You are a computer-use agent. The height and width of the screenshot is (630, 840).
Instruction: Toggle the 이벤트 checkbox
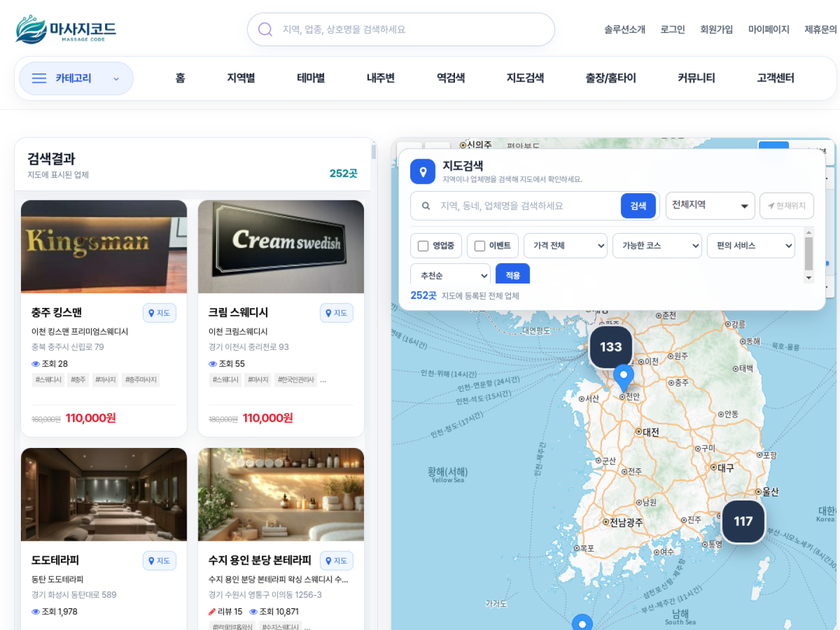[x=480, y=246]
